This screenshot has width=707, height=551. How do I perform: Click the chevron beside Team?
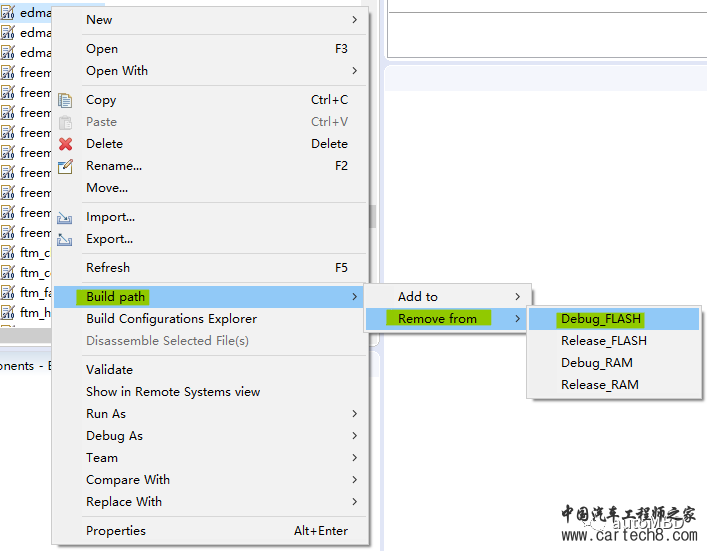(x=355, y=458)
